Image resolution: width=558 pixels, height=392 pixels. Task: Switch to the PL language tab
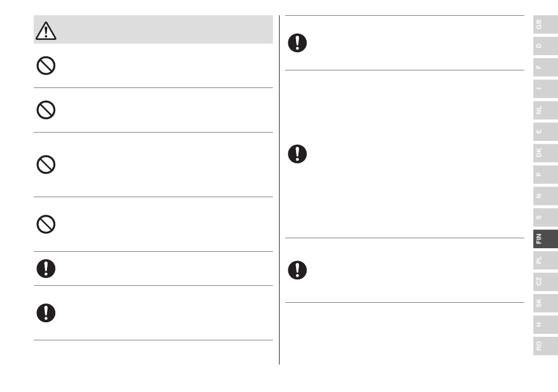[546, 260]
